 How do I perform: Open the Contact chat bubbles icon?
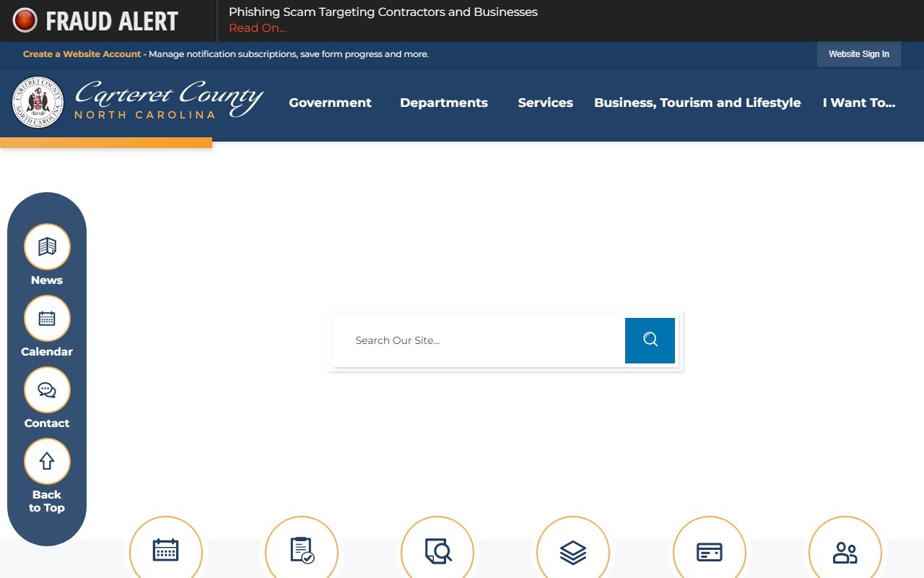click(x=47, y=390)
